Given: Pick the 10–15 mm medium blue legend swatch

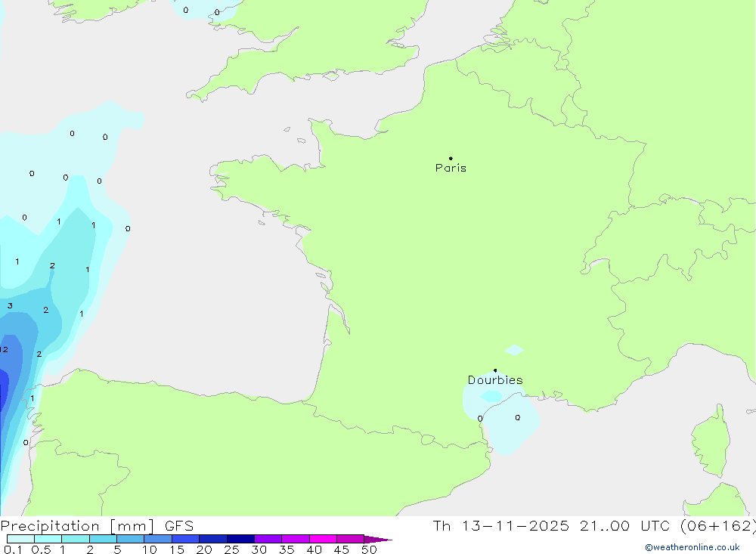Looking at the screenshot, I should (x=158, y=539).
